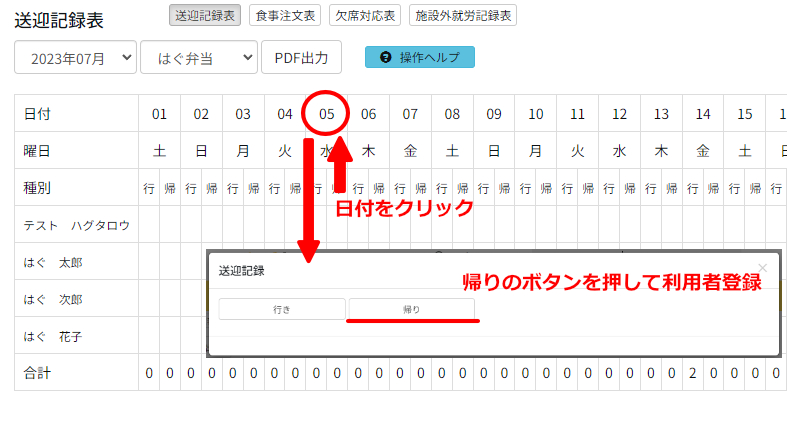
Task: Click user name はぐ 太郎
Action: tap(56, 262)
